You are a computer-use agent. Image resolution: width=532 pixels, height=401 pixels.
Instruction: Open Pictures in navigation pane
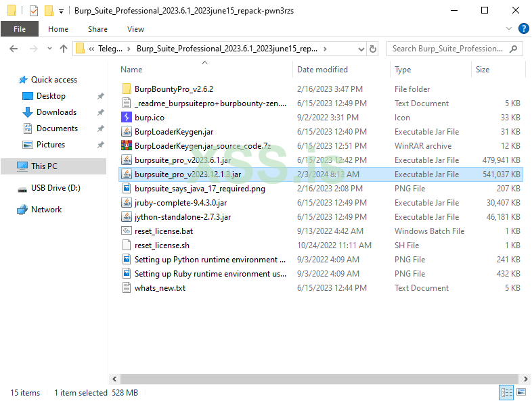click(x=51, y=145)
